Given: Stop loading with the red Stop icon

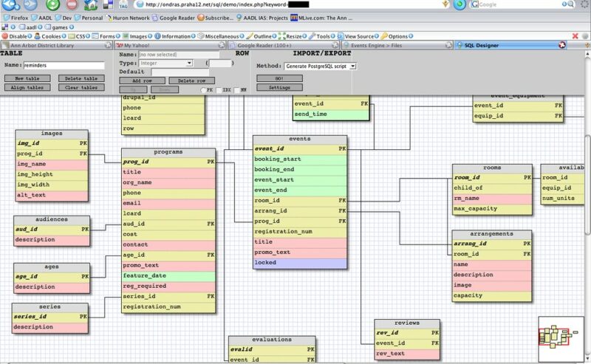Looking at the screenshot, I should pyautogui.click(x=72, y=4).
